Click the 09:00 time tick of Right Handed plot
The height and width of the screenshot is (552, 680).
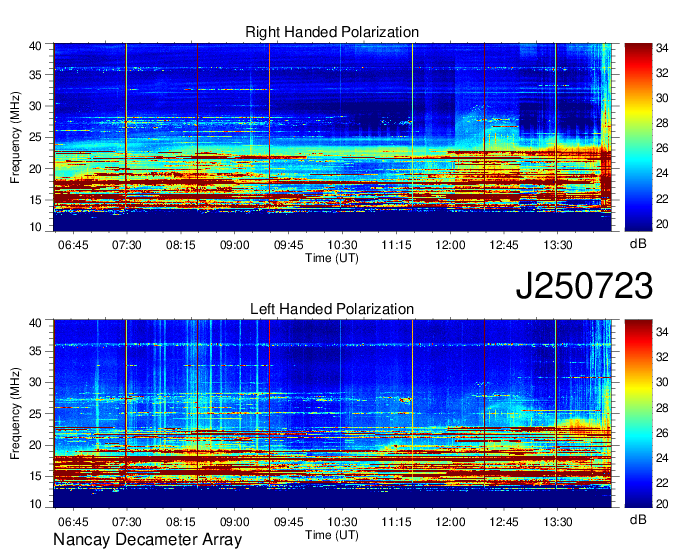[x=235, y=245]
